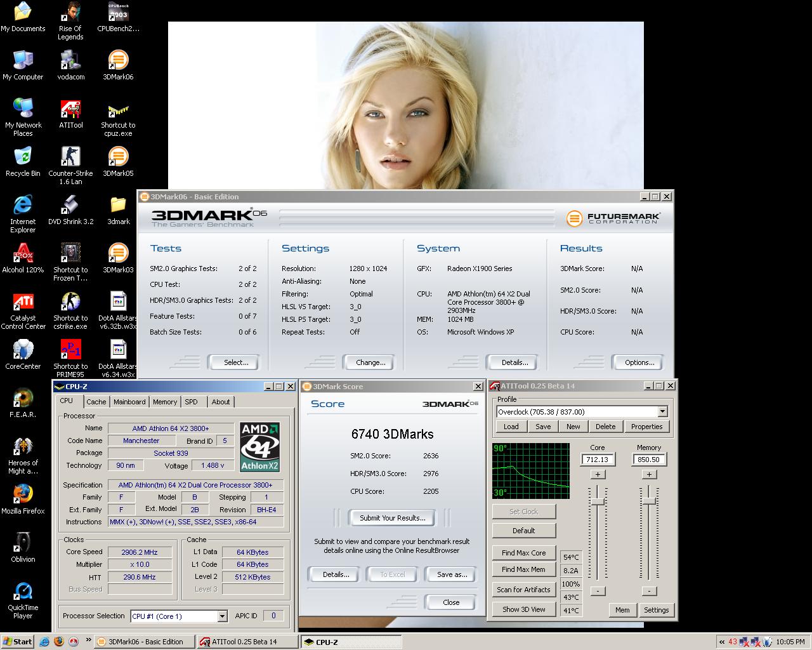Click Submit Your Results button

click(x=392, y=518)
